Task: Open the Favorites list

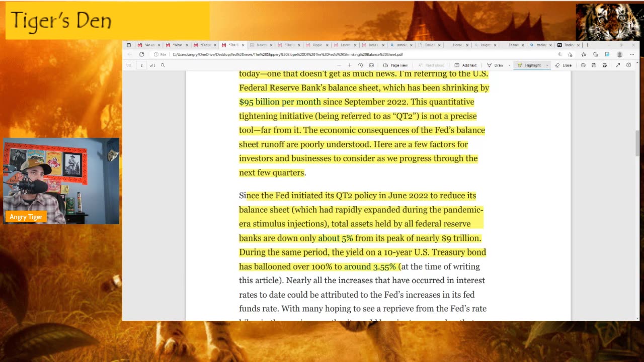Action: (x=584, y=54)
